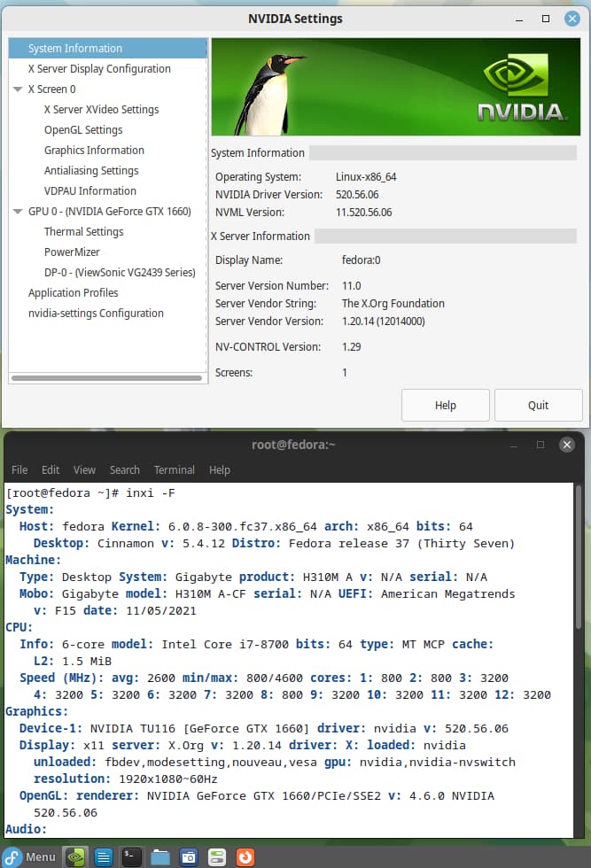Screen dimensions: 591x868
Task: Click vendor version 1.20.14 (12014000)
Action: 384,321
